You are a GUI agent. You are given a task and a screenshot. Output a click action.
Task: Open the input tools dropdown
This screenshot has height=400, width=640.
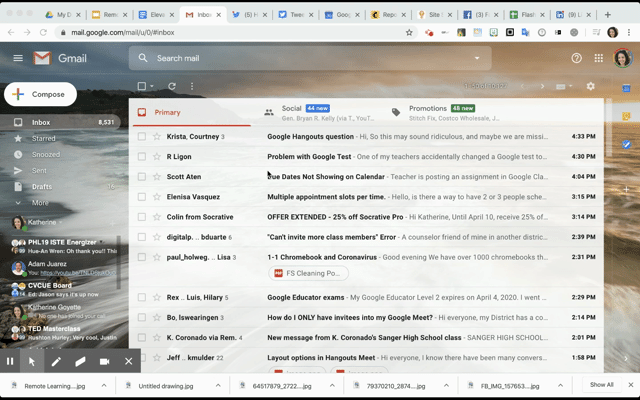(565, 87)
